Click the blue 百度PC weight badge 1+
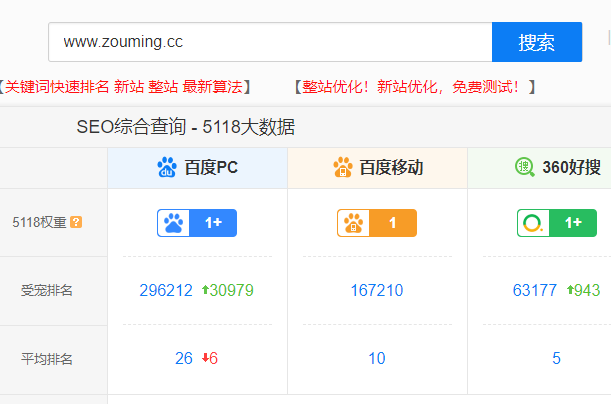The image size is (611, 404). click(x=197, y=223)
